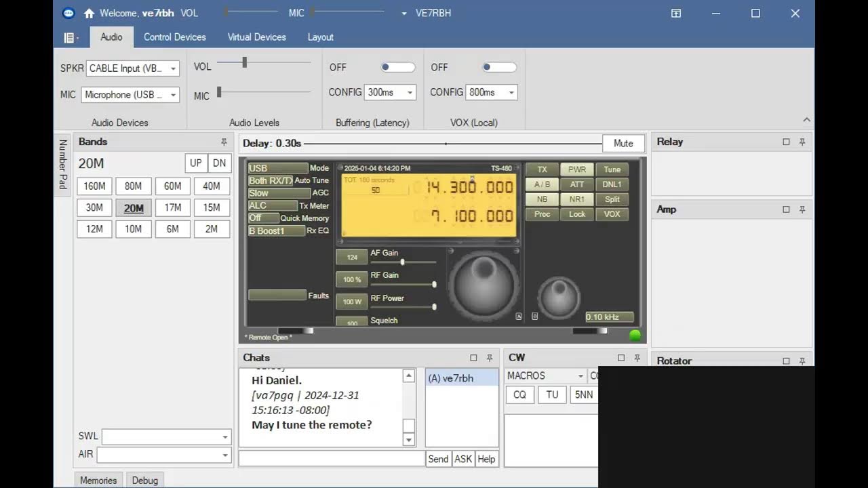Viewport: 868px width, 488px height.
Task: Open the USB Mode selector
Action: tap(278, 168)
